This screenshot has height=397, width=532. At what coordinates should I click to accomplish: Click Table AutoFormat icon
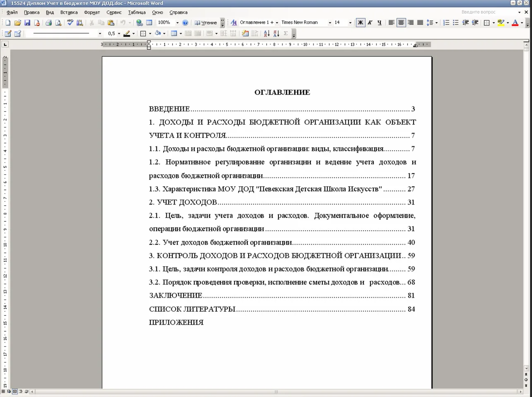[x=245, y=33]
